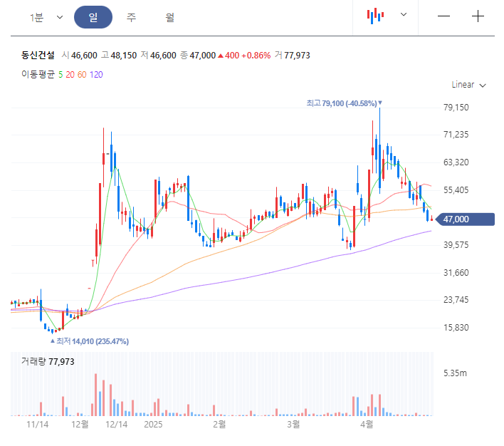The width and height of the screenshot is (504, 446).
Task: Click the opening price 46,600 value
Action: pos(84,56)
